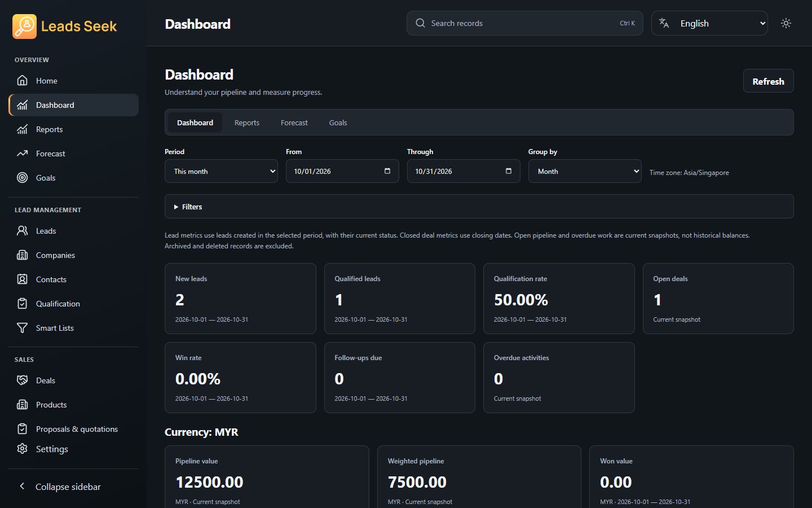
Task: Click the 'Currency: MYR' heading
Action: [x=201, y=432]
